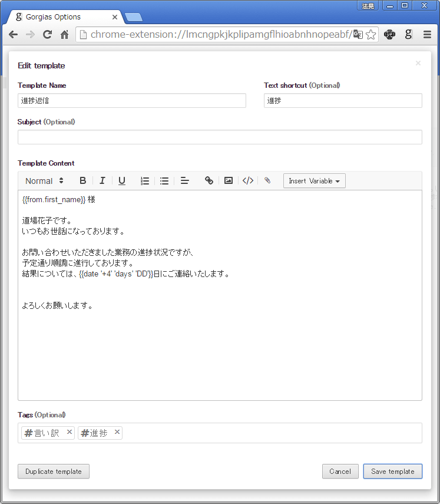This screenshot has width=440, height=504.
Task: Expand the Insert Variable dropdown
Action: tap(314, 181)
